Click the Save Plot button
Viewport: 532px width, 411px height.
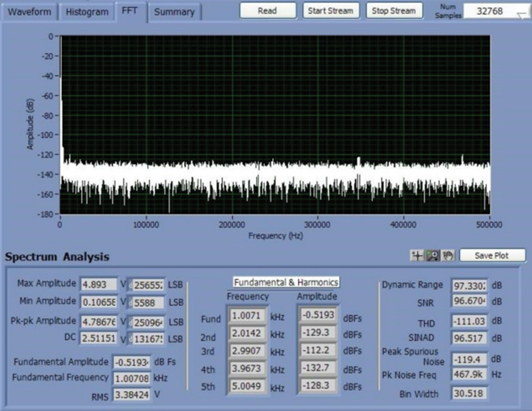tap(492, 256)
